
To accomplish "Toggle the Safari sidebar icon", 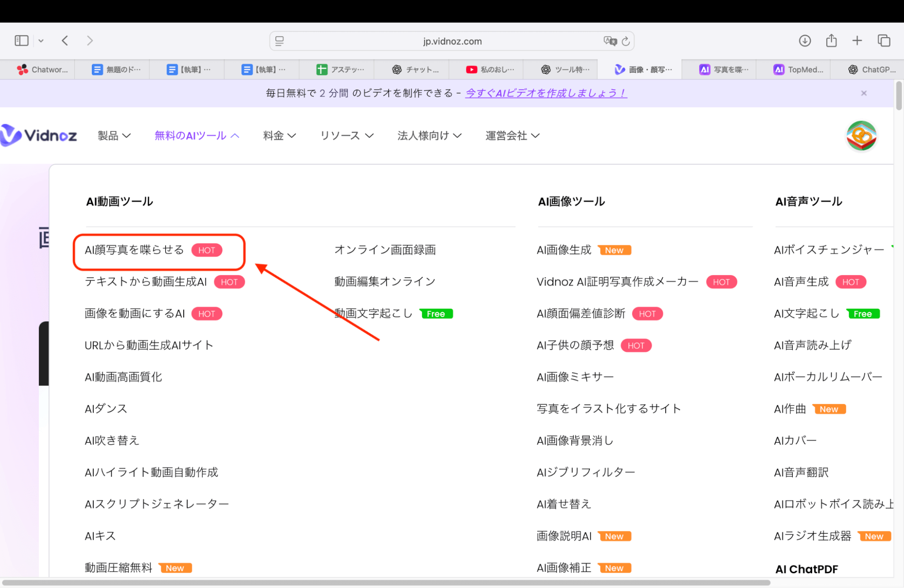I will coord(21,40).
